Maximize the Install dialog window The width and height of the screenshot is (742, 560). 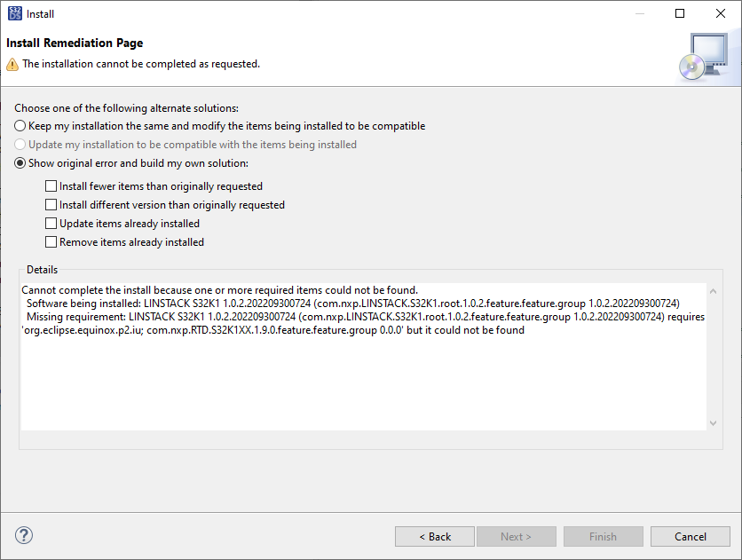point(680,13)
